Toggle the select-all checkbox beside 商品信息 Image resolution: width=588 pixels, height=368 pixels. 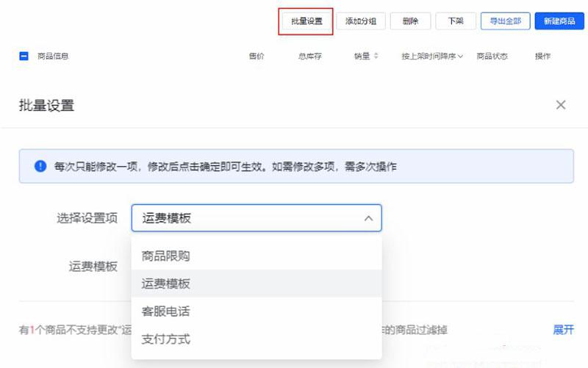[x=24, y=57]
